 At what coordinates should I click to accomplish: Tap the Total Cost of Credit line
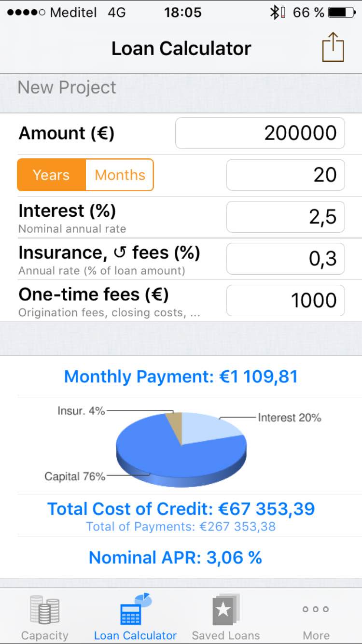tap(181, 509)
